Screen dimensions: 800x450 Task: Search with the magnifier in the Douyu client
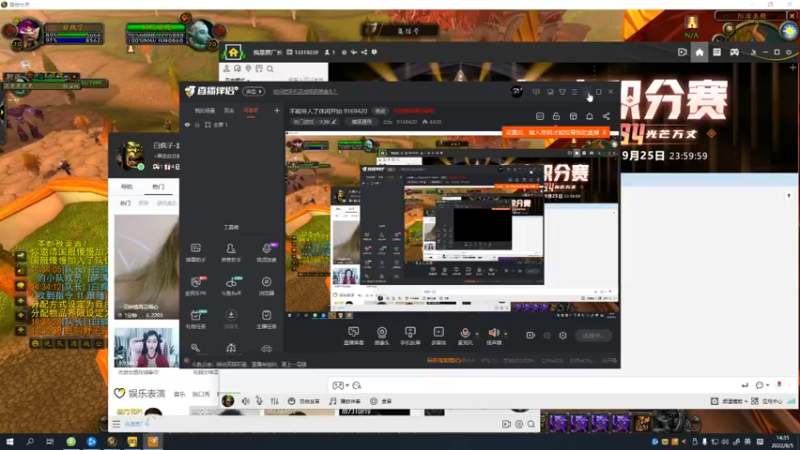(270, 69)
